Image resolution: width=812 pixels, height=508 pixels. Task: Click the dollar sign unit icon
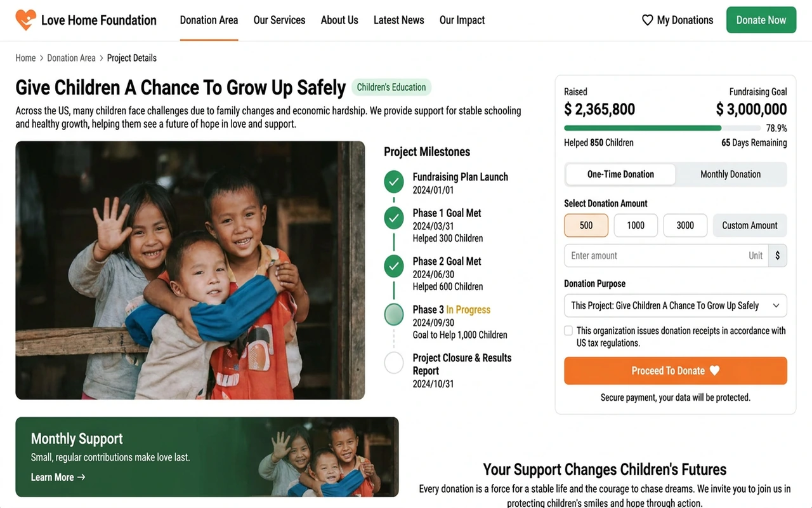[778, 255]
